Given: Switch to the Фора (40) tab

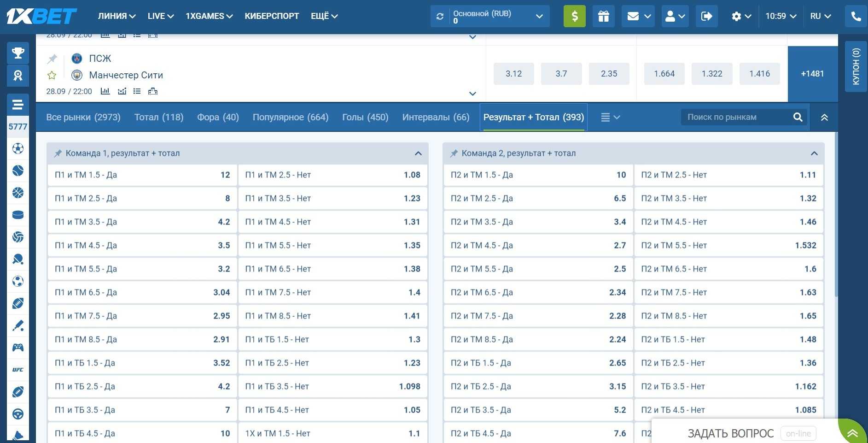Looking at the screenshot, I should (x=218, y=117).
